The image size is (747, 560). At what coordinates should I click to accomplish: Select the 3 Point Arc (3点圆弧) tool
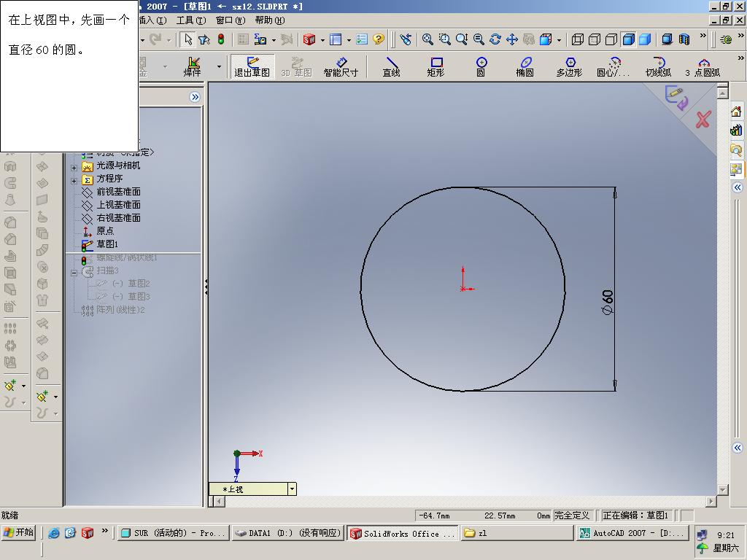703,66
